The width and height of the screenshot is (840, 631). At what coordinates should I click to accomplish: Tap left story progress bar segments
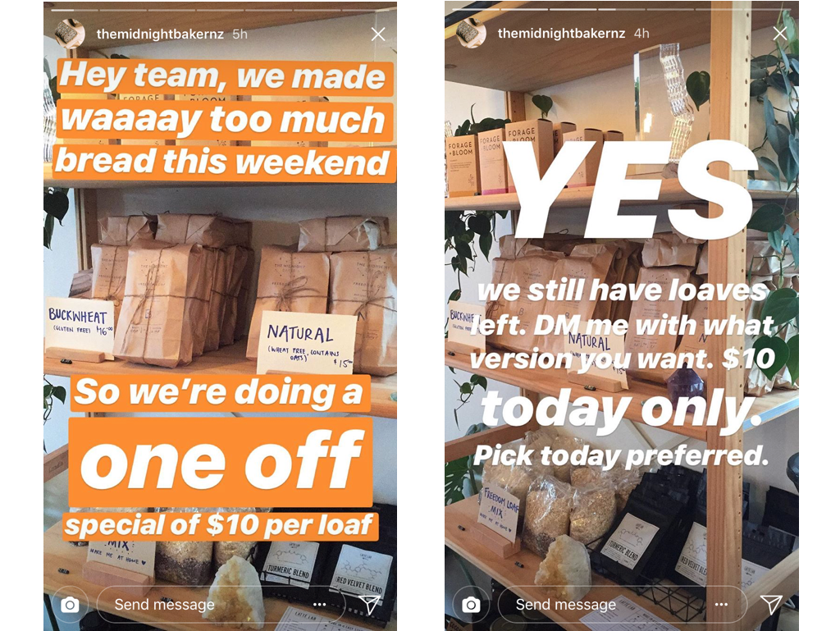tap(220, 10)
